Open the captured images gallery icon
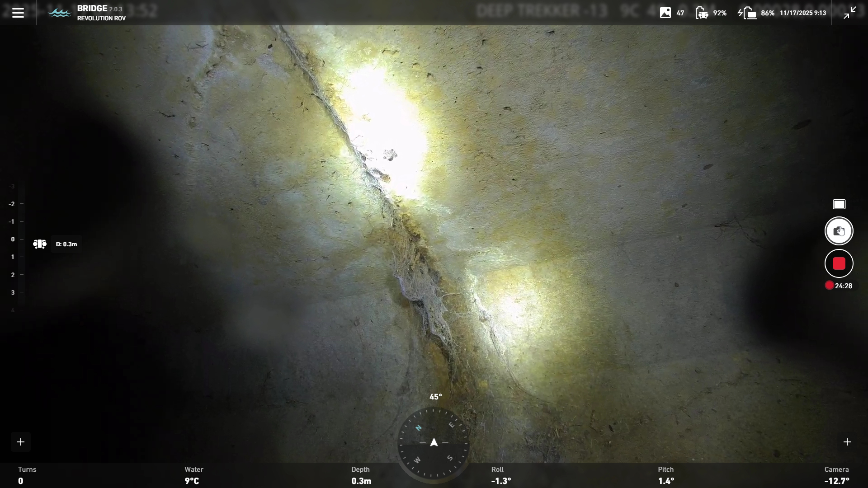 (x=665, y=13)
